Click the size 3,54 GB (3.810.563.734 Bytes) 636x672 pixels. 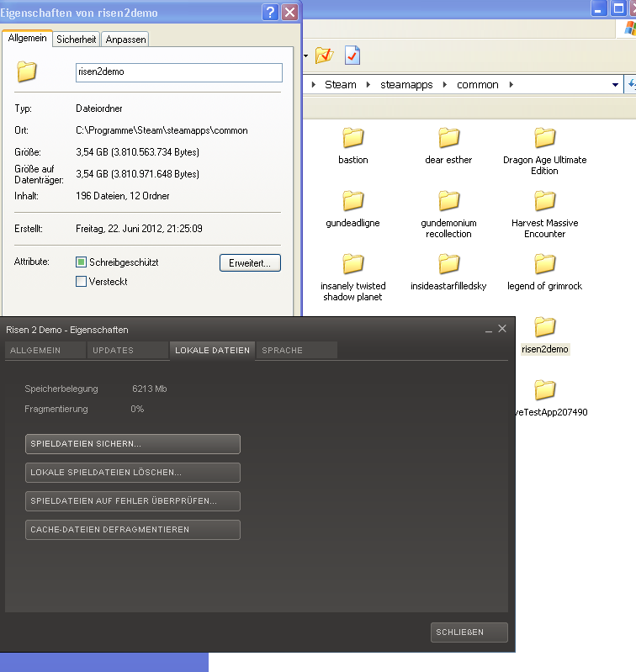[138, 152]
